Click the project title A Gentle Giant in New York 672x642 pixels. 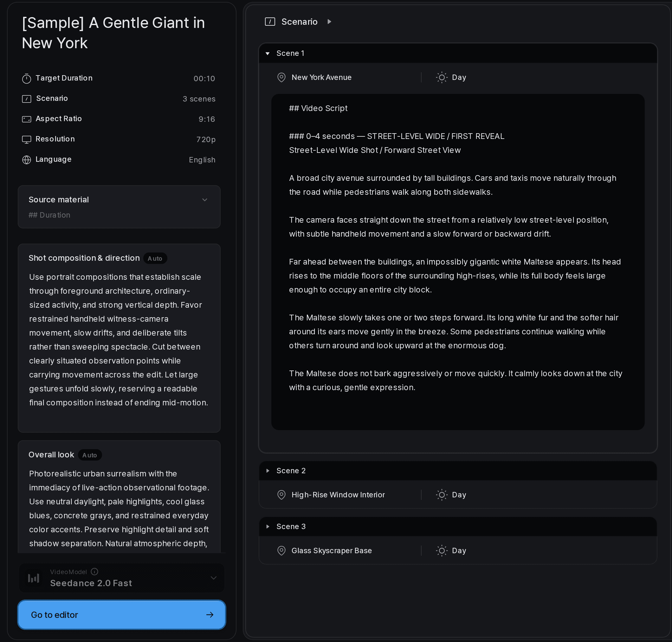tap(113, 33)
